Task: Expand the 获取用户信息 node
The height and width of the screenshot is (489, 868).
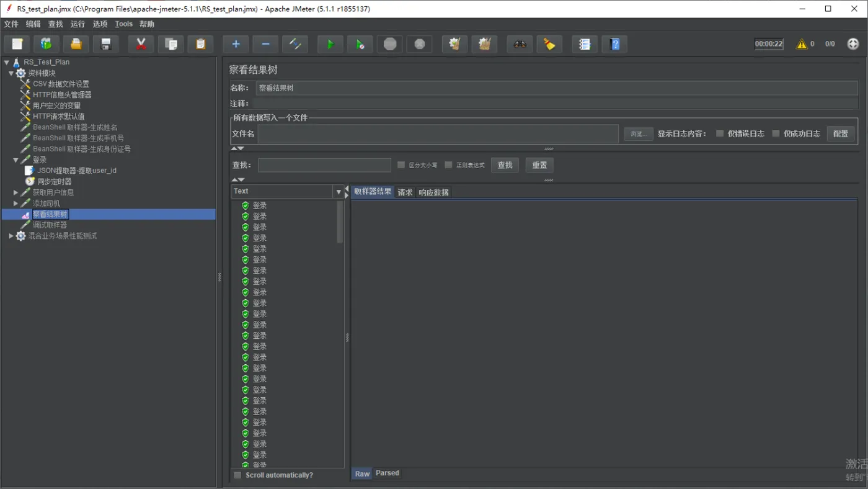Action: (16, 192)
